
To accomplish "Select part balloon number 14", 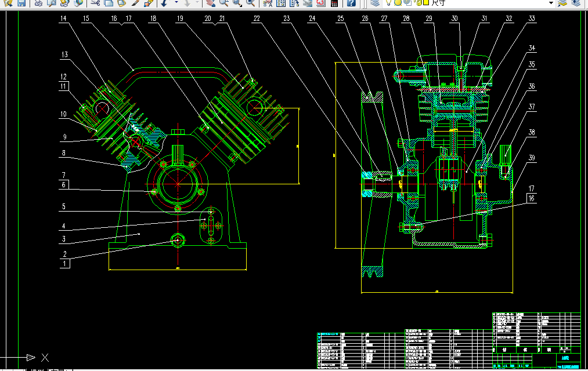I will 63,19.
